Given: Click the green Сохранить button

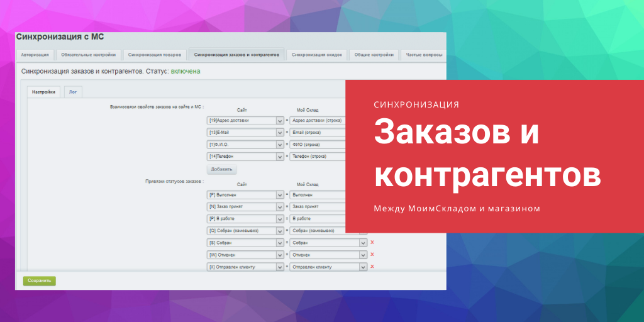Looking at the screenshot, I should click(x=39, y=280).
